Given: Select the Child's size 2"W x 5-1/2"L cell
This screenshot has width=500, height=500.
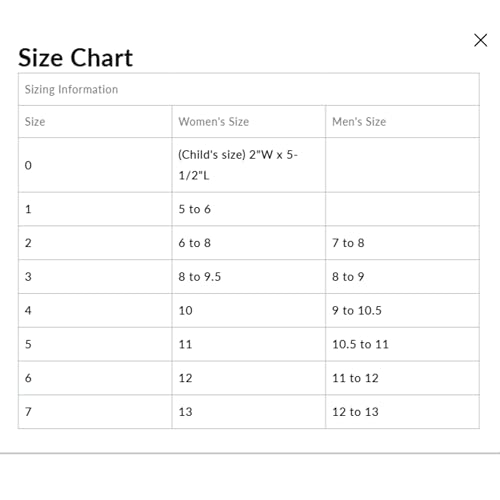Looking at the screenshot, I should click(x=249, y=165).
